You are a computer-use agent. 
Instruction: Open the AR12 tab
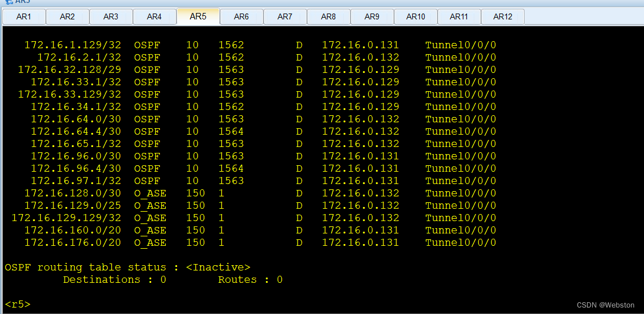[x=503, y=17]
